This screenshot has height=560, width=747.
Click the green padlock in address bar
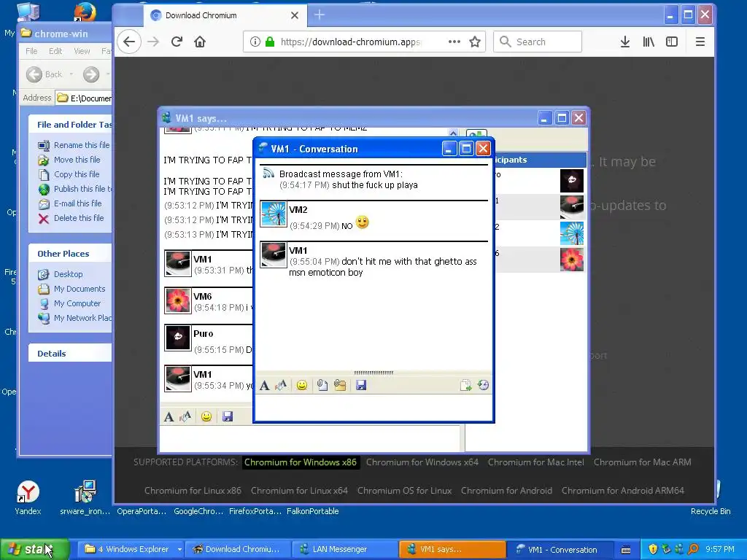click(x=270, y=42)
